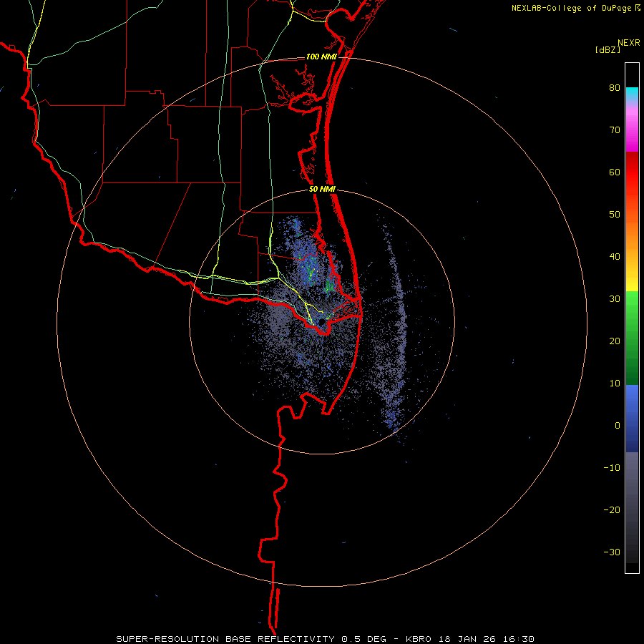The width and height of the screenshot is (644, 644).
Task: Click the 50 NMI range ring label
Action: click(322, 190)
